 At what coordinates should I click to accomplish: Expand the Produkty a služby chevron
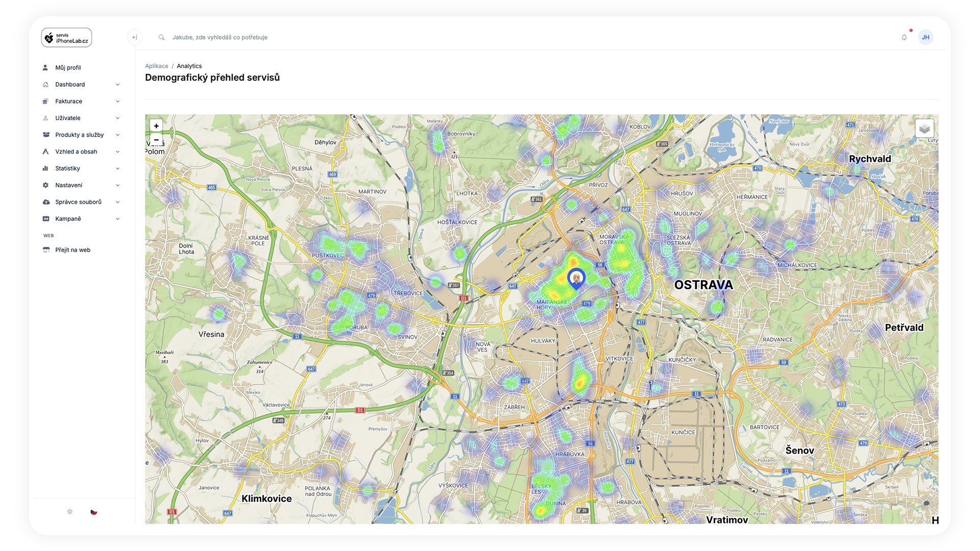coord(118,135)
